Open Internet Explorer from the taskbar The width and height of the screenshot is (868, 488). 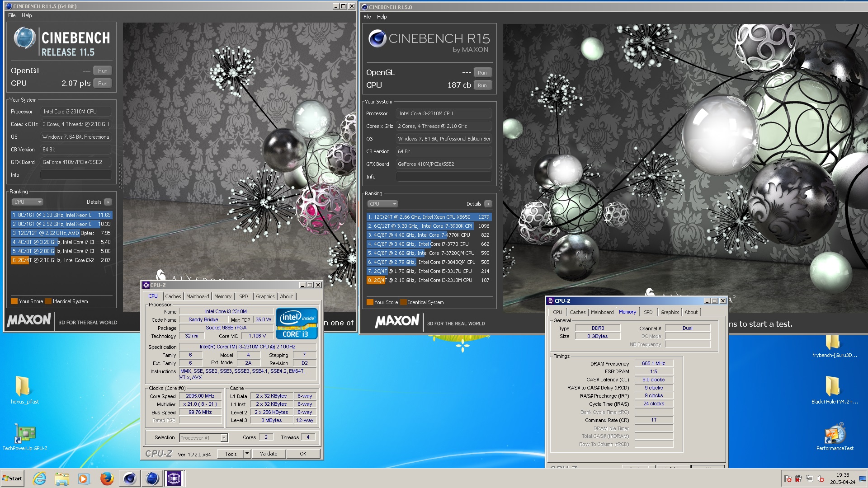pyautogui.click(x=40, y=478)
